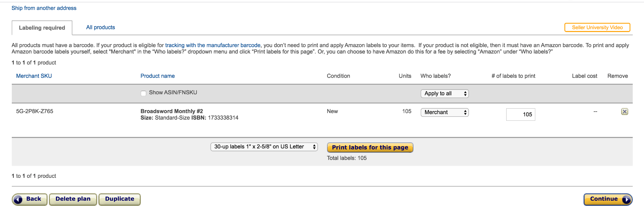Click the Duplicate button

pos(119,199)
